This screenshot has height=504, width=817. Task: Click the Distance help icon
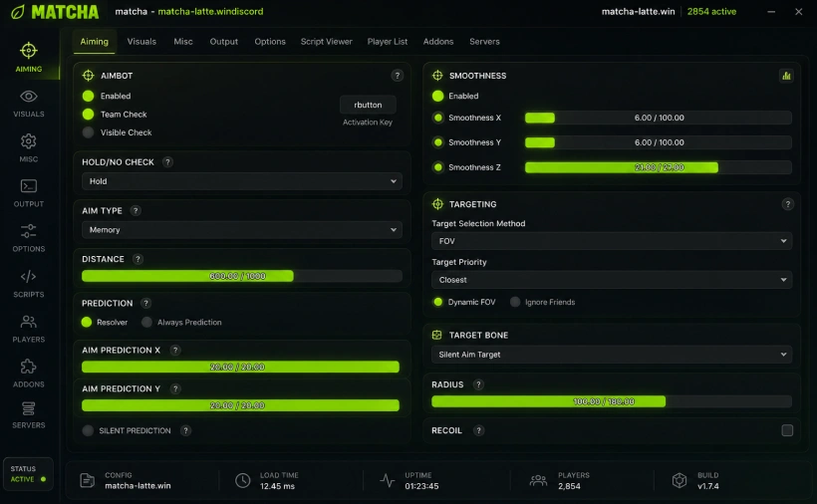tap(137, 259)
